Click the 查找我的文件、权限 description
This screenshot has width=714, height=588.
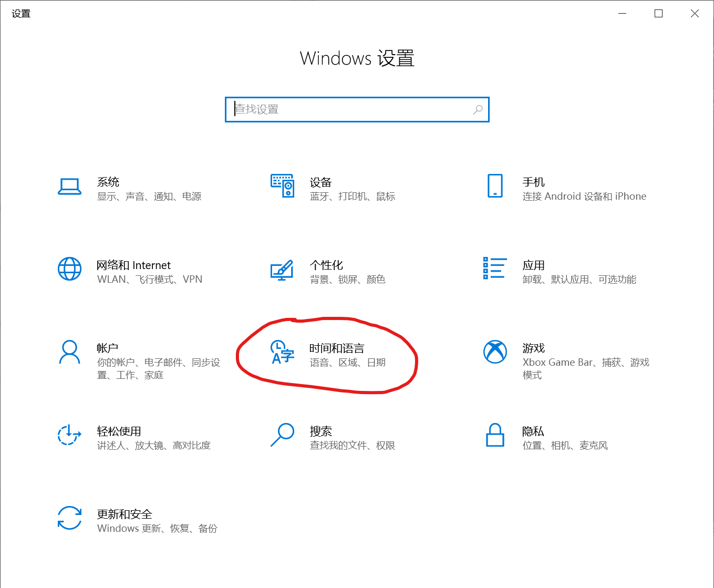[x=353, y=446]
